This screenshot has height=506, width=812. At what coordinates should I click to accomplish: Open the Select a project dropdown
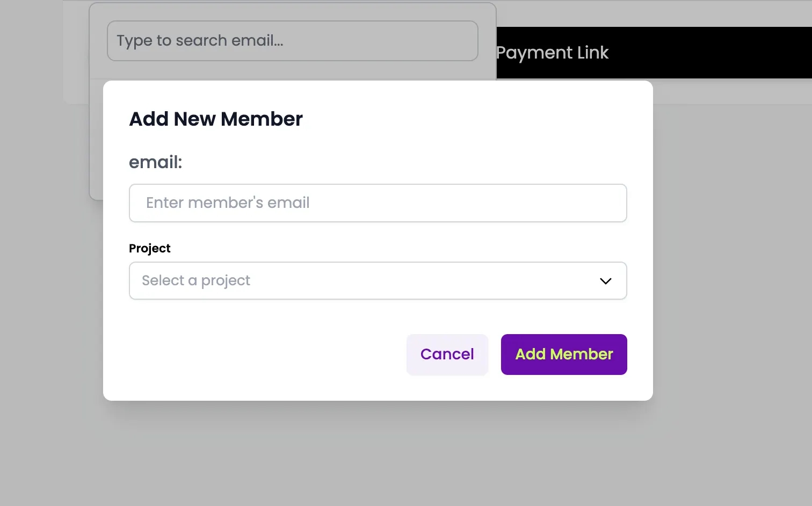[378, 281]
